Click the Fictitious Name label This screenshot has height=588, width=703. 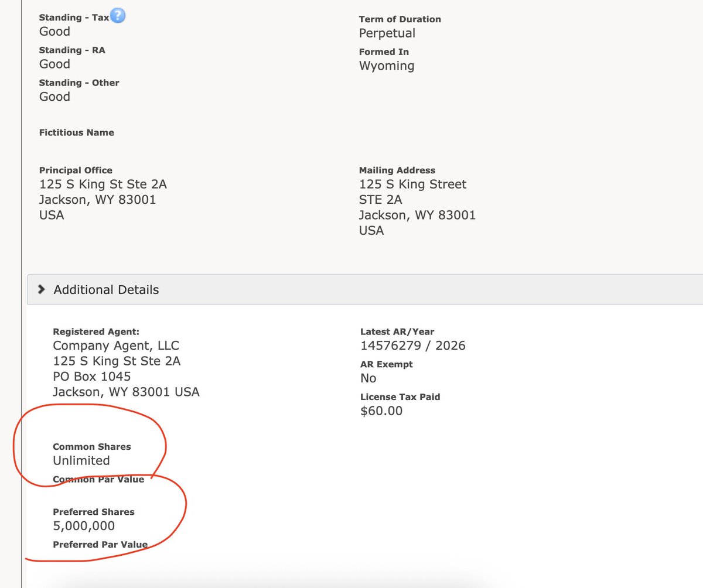pyautogui.click(x=77, y=133)
